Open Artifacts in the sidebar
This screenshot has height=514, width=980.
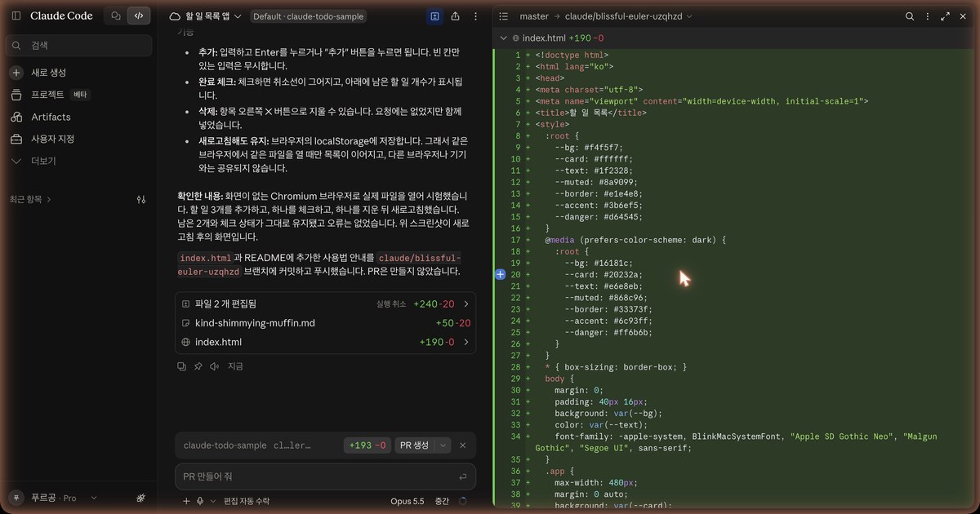click(x=51, y=117)
